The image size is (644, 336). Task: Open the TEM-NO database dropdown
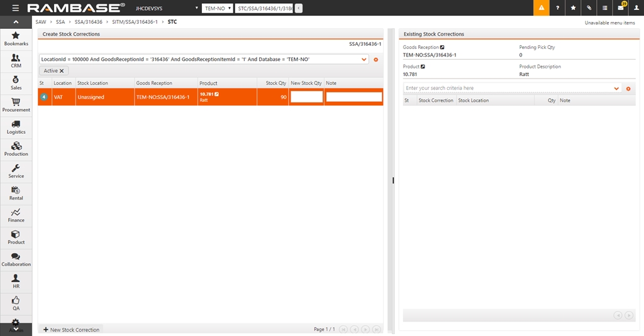pos(216,8)
